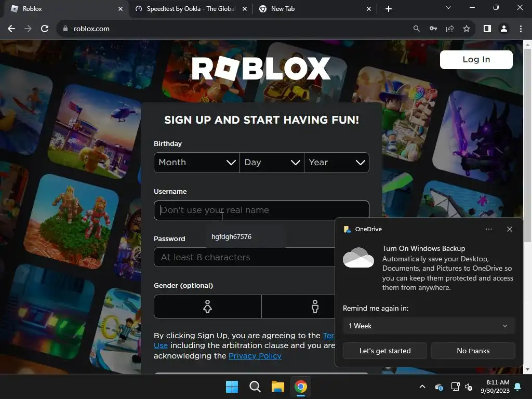Open a new tab with plus button

pos(389,9)
